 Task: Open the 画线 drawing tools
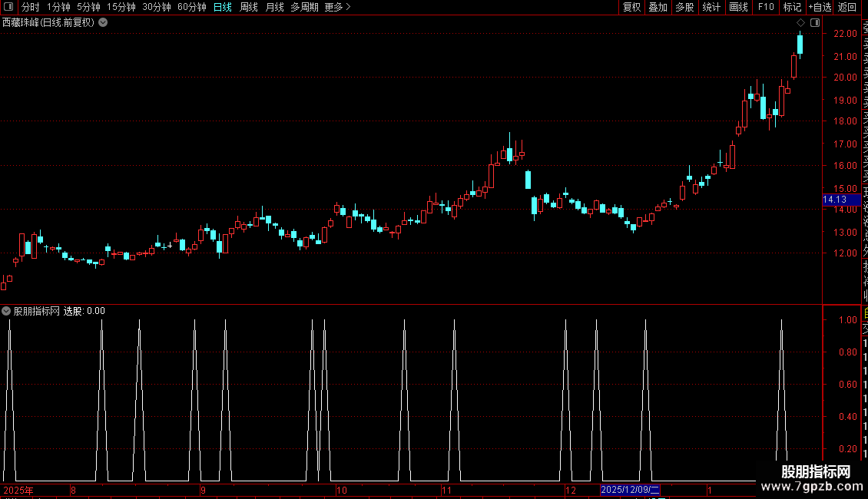pyautogui.click(x=738, y=7)
